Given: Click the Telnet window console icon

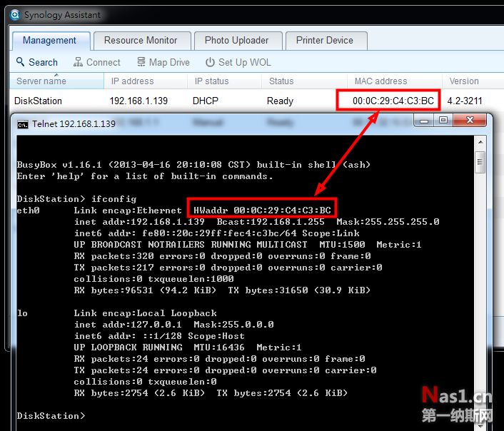Looking at the screenshot, I should pos(23,124).
